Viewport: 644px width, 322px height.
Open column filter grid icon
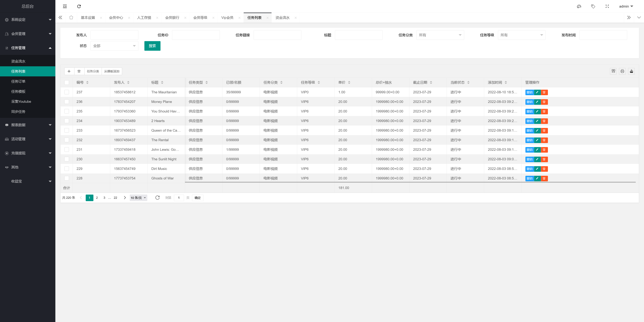coord(613,71)
